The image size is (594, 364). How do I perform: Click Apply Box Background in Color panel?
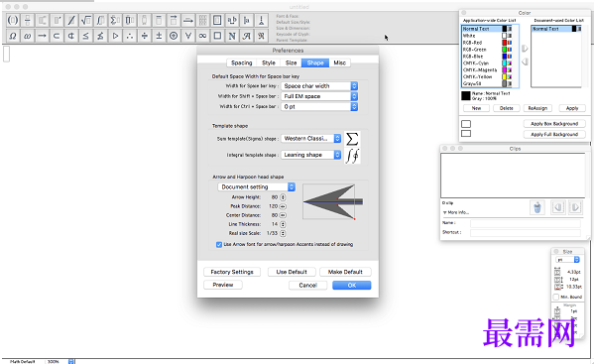(x=554, y=124)
